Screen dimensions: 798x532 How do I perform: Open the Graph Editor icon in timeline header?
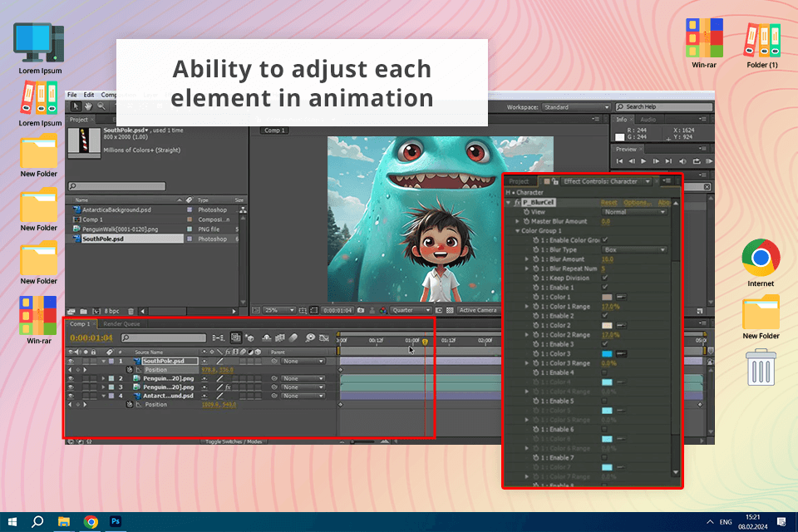click(x=323, y=337)
